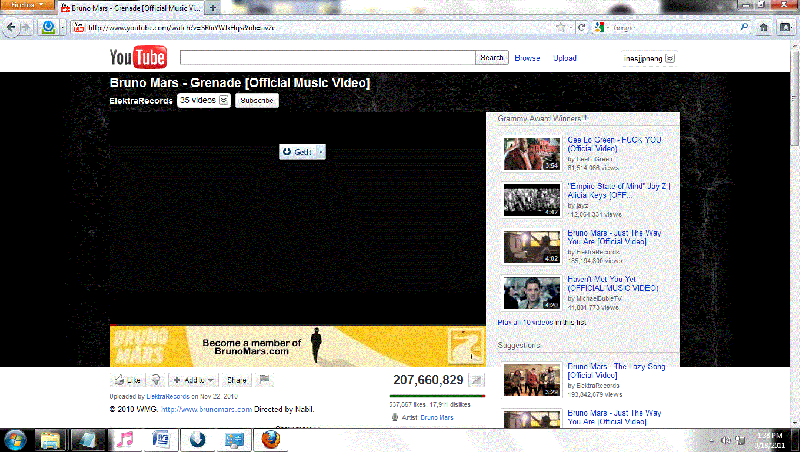Click the YouTube logo

tap(138, 57)
